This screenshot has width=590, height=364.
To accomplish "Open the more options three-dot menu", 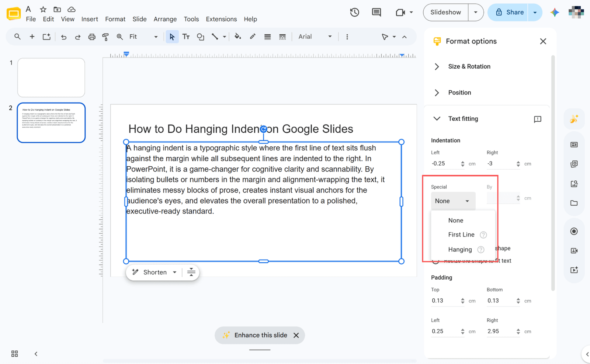I will click(x=347, y=37).
